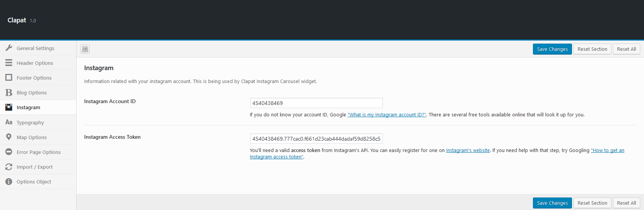Click the square icon beside Footer Options
The height and width of the screenshot is (210, 644).
[x=9, y=78]
